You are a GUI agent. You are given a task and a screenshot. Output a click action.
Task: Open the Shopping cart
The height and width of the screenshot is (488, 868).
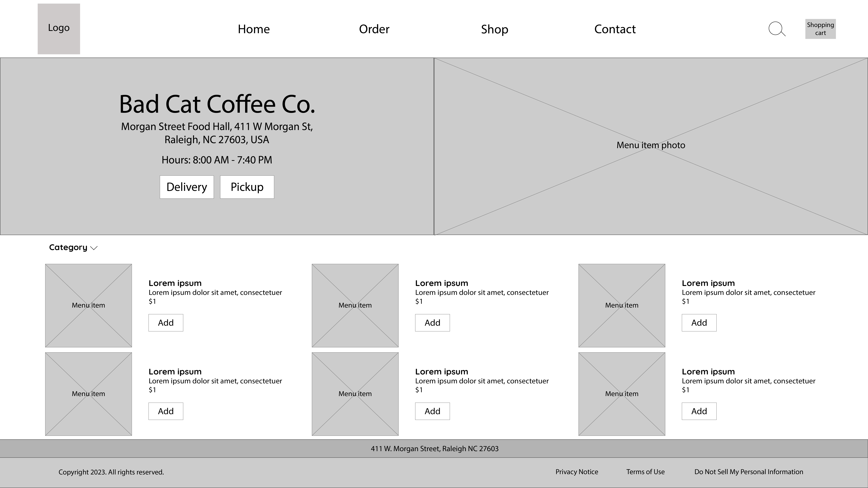click(820, 29)
